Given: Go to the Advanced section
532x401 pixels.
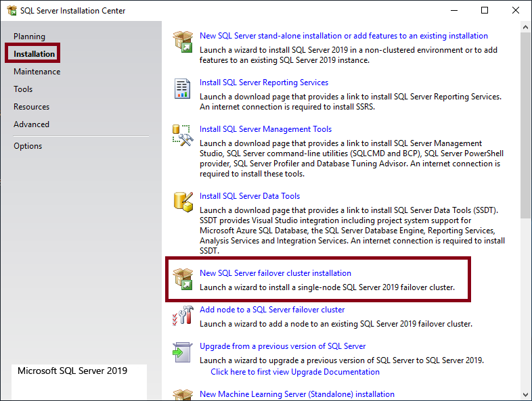Looking at the screenshot, I should 32,124.
